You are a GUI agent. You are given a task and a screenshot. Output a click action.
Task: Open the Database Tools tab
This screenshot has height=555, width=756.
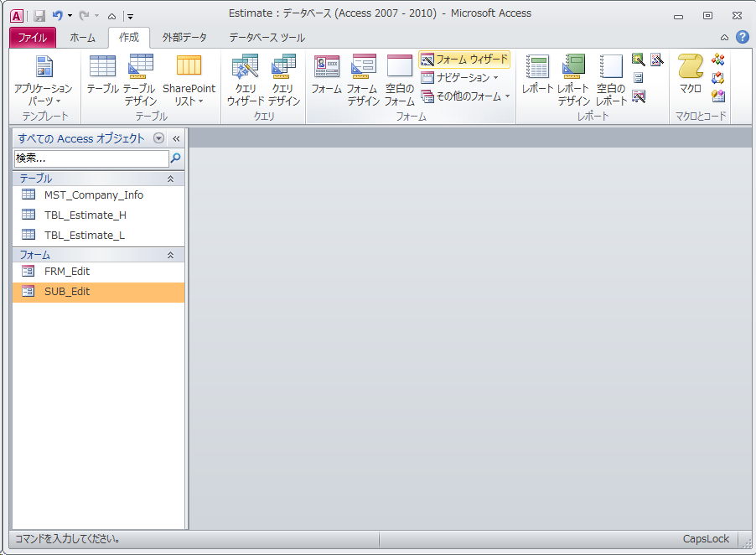pos(267,38)
